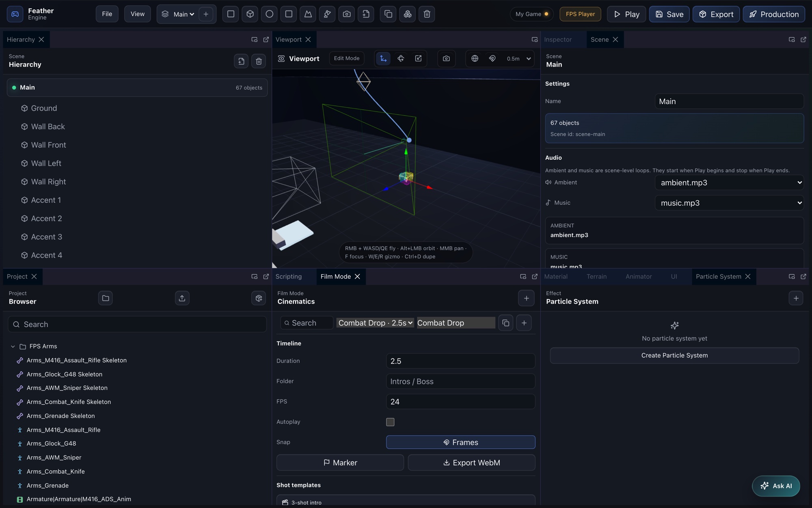Switch to the Terrain tab

click(596, 277)
